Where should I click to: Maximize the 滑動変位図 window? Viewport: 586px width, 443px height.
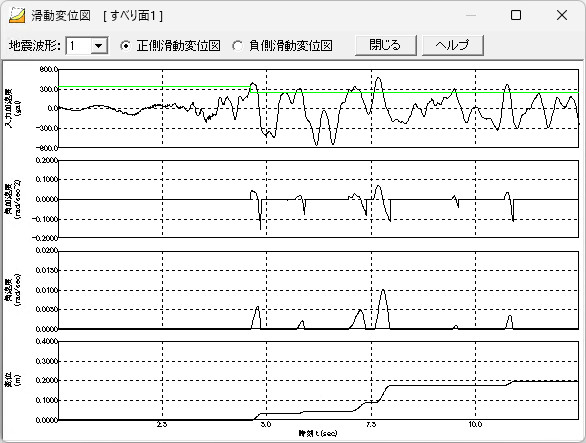tap(516, 15)
